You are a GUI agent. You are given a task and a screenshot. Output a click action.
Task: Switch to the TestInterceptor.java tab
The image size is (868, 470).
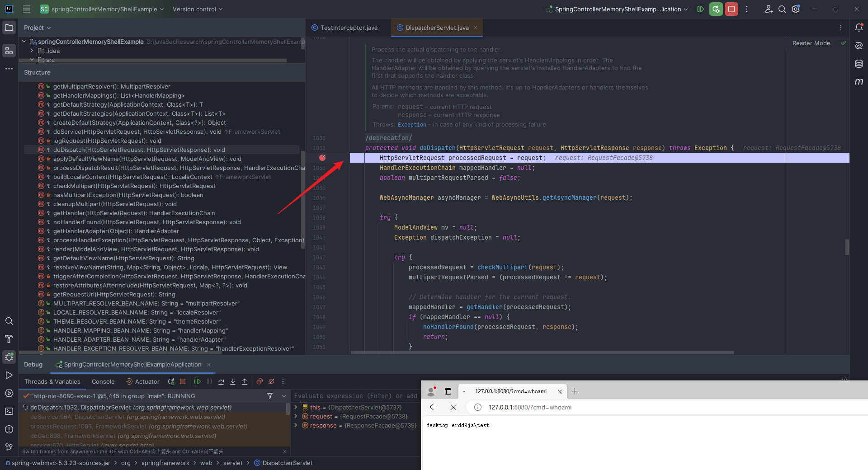coord(344,28)
